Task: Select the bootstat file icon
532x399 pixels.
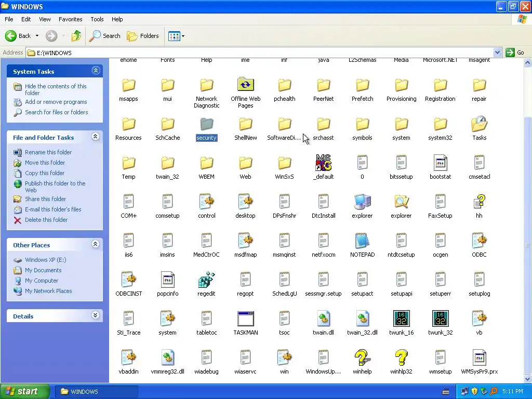Action: pos(440,163)
